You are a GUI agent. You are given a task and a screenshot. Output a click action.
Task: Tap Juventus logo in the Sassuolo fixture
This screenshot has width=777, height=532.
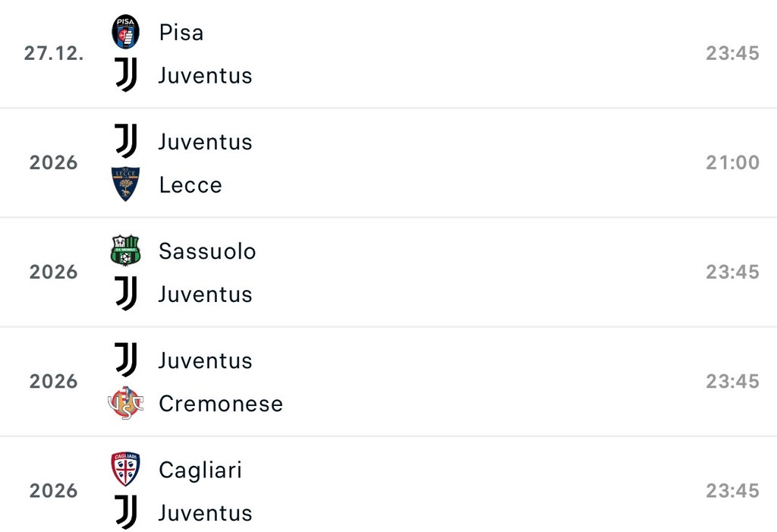[126, 294]
